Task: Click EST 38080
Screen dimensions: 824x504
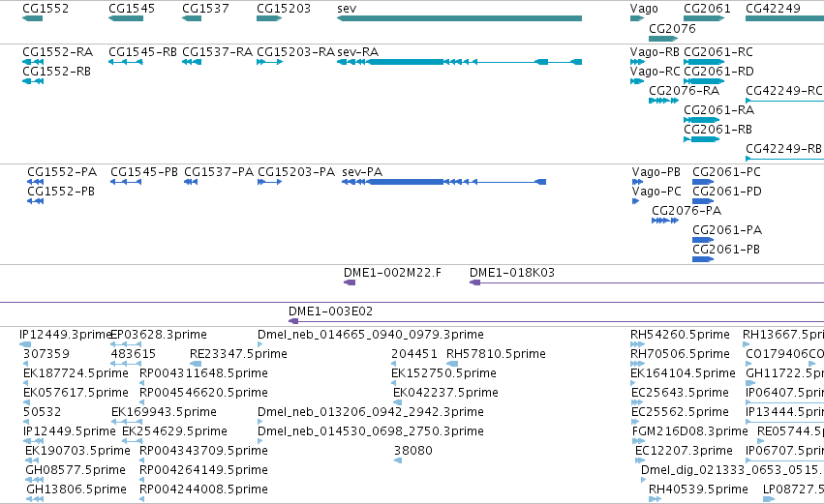Action: click(398, 460)
